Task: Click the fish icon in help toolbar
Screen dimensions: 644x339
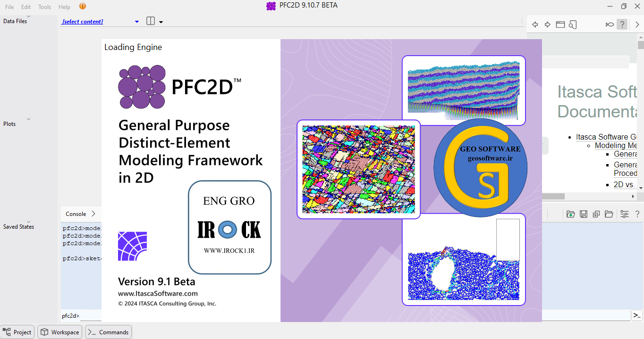Action: (610, 25)
